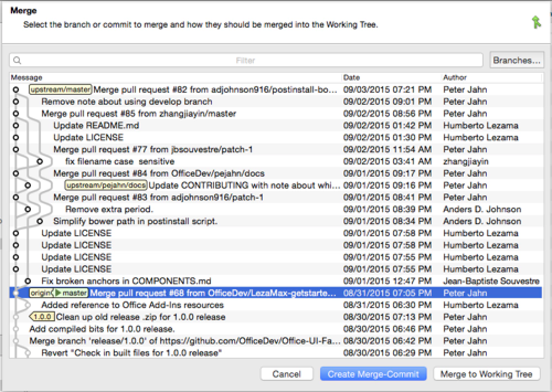This screenshot has width=552, height=392.
Task: Click the green merge icon in header
Action: (536, 22)
